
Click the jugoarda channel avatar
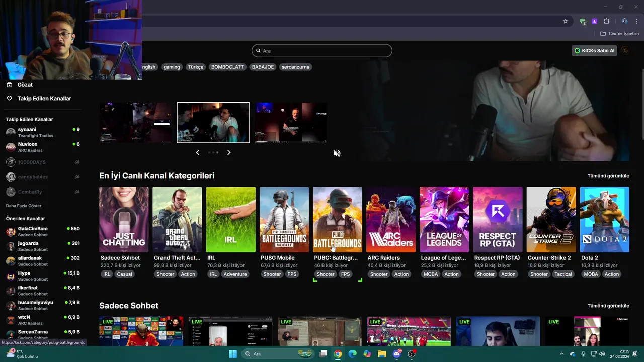11,246
